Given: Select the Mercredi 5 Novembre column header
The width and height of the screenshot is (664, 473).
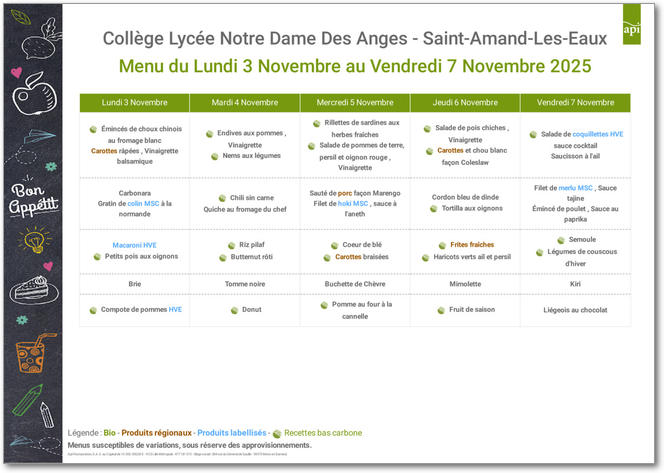Looking at the screenshot, I should coord(354,103).
